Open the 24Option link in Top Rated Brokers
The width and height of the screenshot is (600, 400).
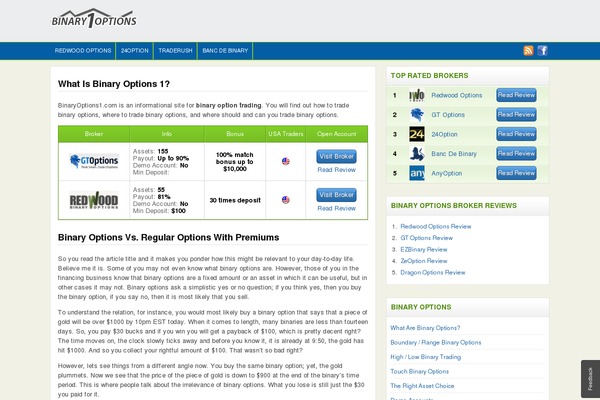(x=444, y=134)
